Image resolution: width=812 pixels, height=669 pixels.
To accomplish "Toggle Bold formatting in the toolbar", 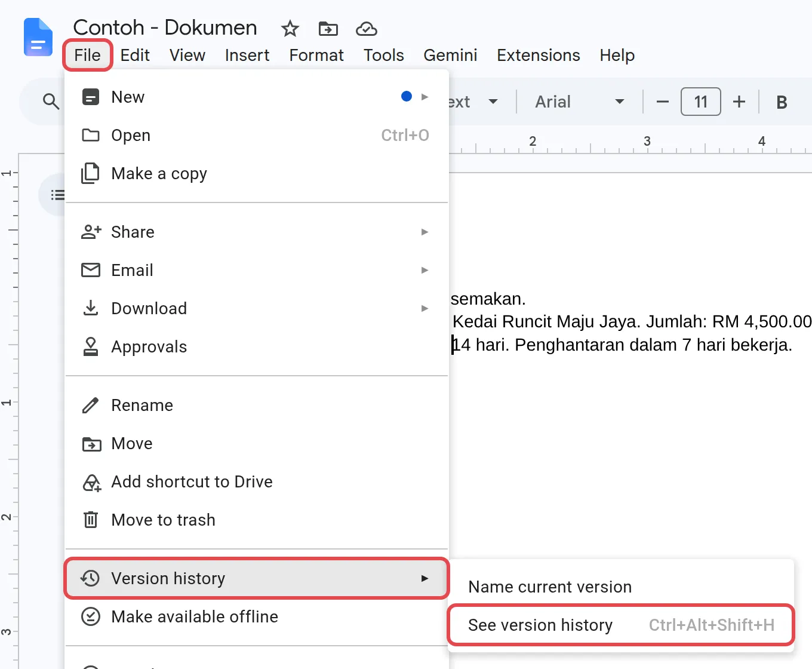I will 782,102.
